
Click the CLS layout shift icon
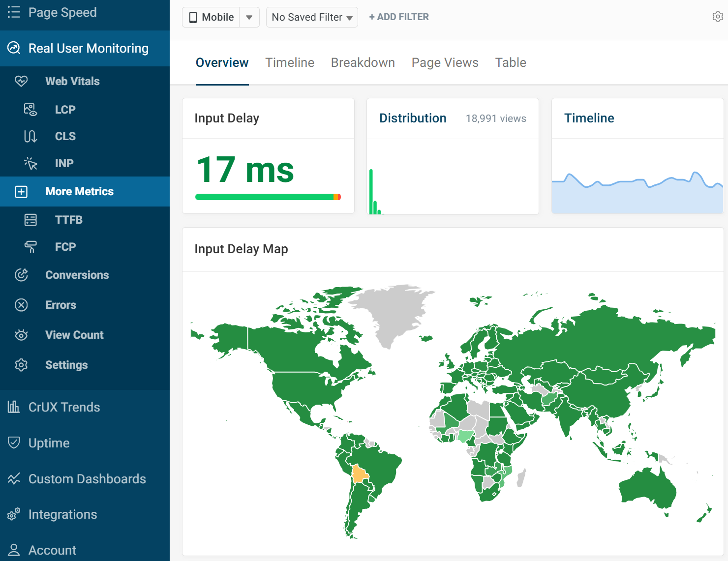(x=30, y=136)
